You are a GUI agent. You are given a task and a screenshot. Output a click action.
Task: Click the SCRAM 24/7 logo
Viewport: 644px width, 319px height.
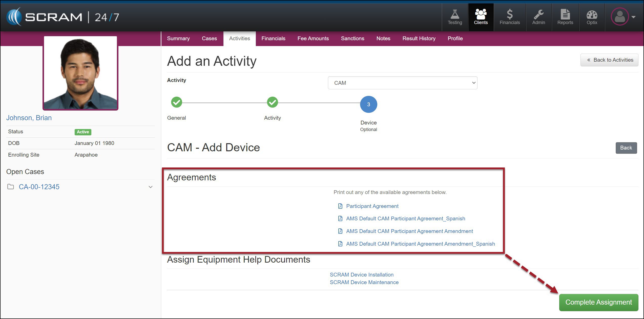coord(63,17)
